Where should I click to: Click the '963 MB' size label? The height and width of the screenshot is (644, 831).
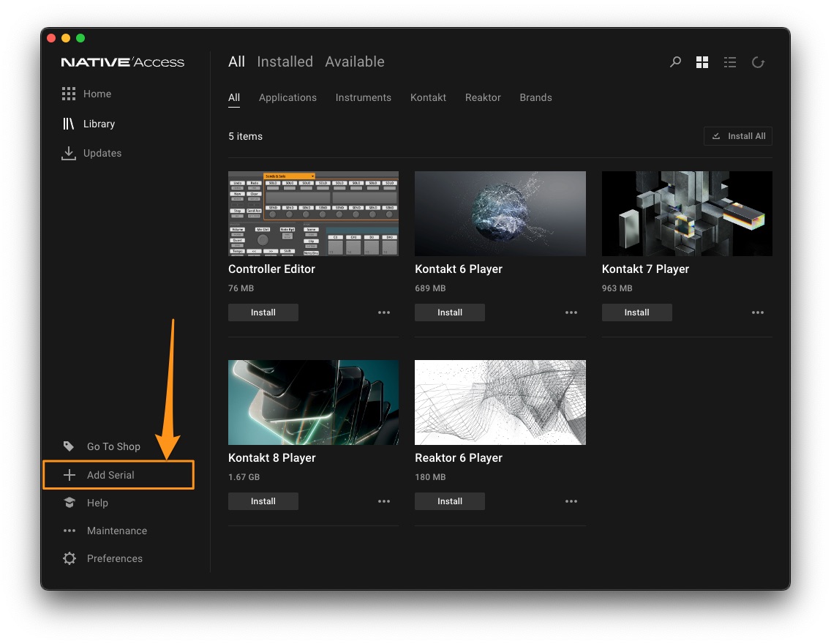[617, 288]
